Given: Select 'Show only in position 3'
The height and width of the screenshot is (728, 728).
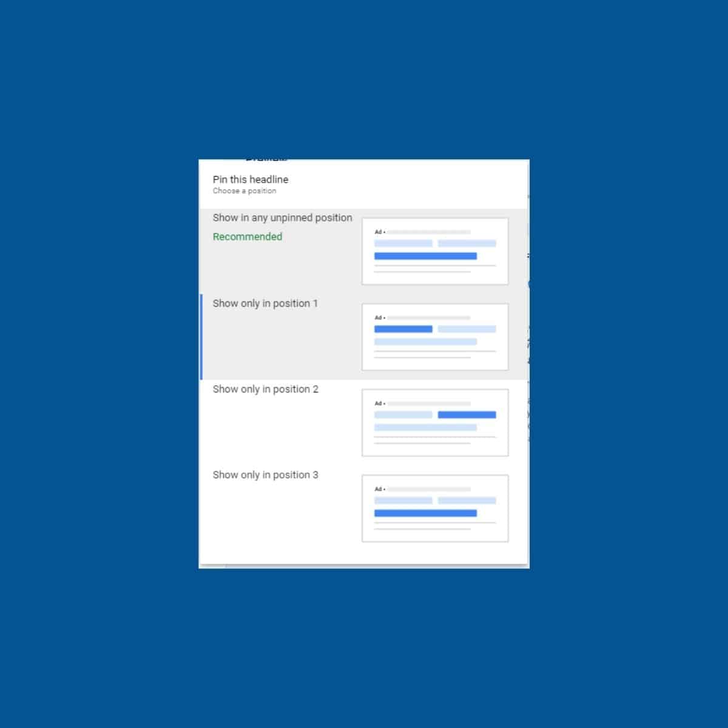Looking at the screenshot, I should point(265,475).
